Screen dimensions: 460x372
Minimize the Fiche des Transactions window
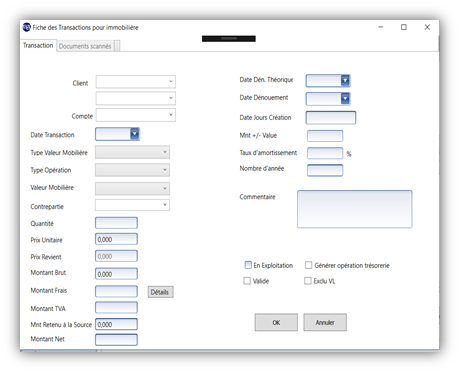pyautogui.click(x=381, y=27)
